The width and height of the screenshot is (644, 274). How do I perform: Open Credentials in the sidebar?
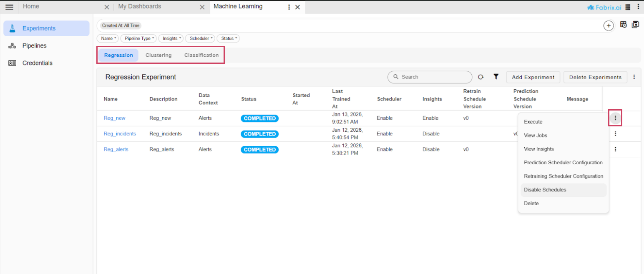[x=37, y=63]
